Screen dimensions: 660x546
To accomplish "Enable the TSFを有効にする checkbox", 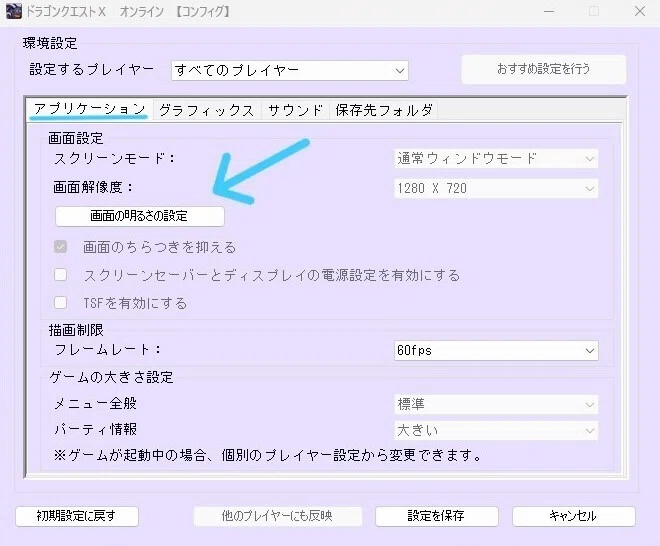I will point(61,303).
